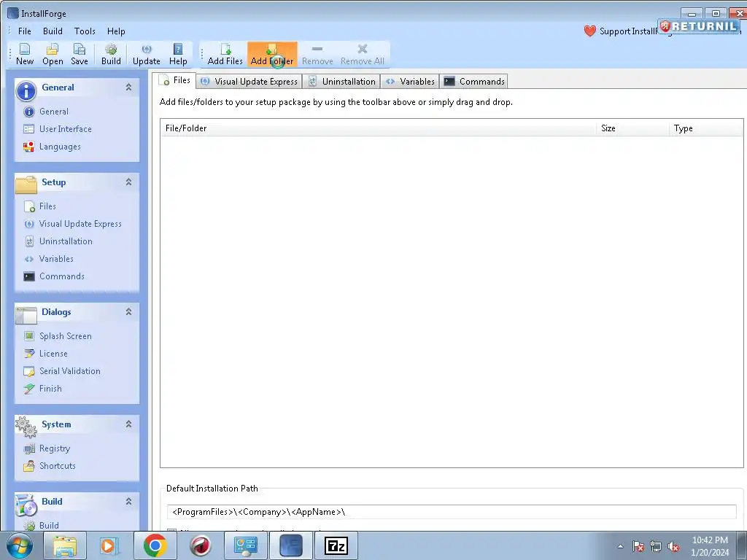This screenshot has width=747, height=560.
Task: Switch to the Commands tab
Action: [474, 82]
